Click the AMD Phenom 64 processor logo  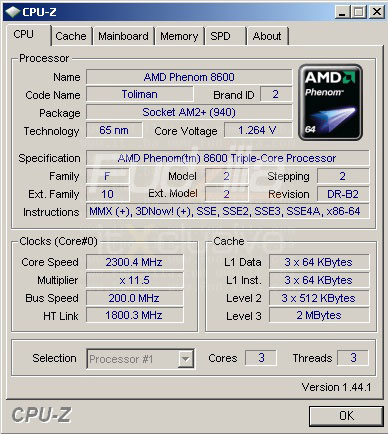(x=330, y=102)
